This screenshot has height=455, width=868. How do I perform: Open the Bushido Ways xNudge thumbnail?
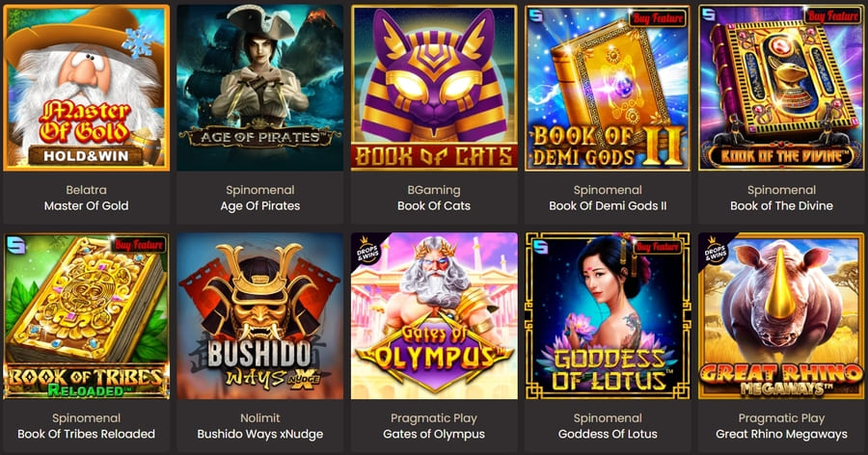[x=260, y=316]
